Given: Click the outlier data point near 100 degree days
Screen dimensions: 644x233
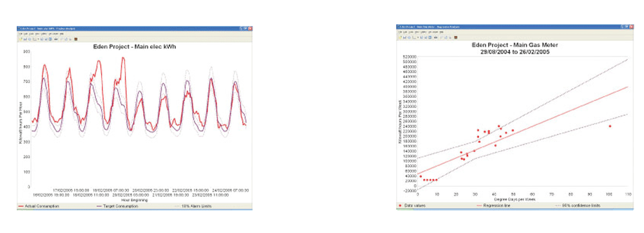Looking at the screenshot, I should [x=610, y=126].
